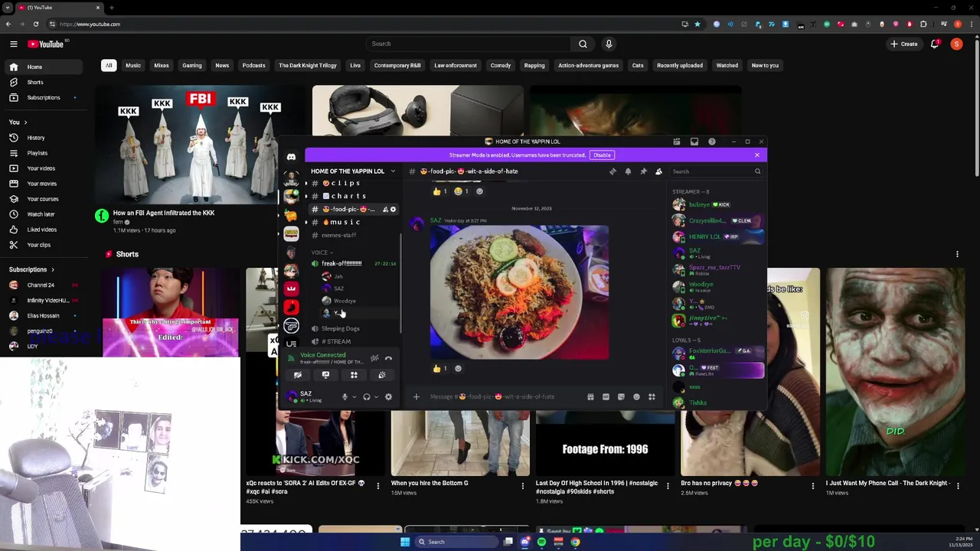Viewport: 980px width, 551px height.
Task: Collapse the VOICE category in Discord
Action: 322,253
